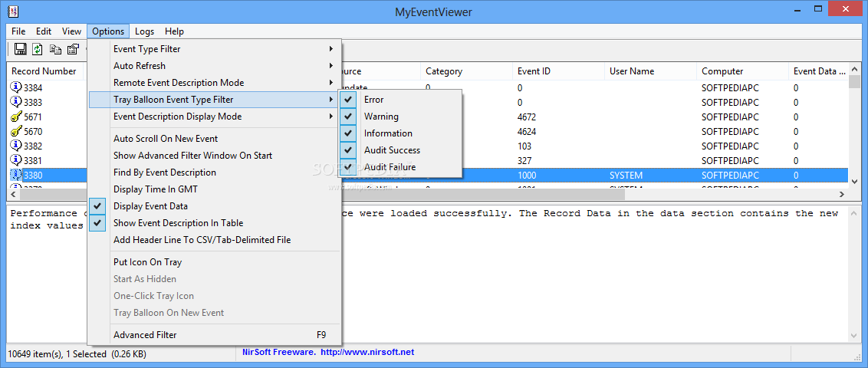The height and width of the screenshot is (368, 868).
Task: Toggle Information in tray balloon filter
Action: [400, 133]
